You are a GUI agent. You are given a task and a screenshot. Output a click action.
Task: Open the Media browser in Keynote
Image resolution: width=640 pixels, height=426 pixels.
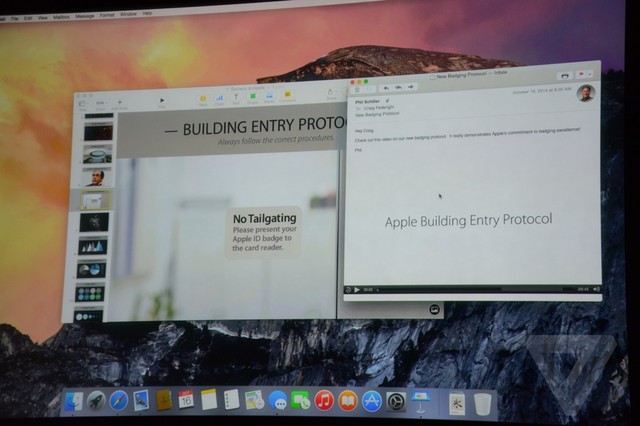click(269, 96)
